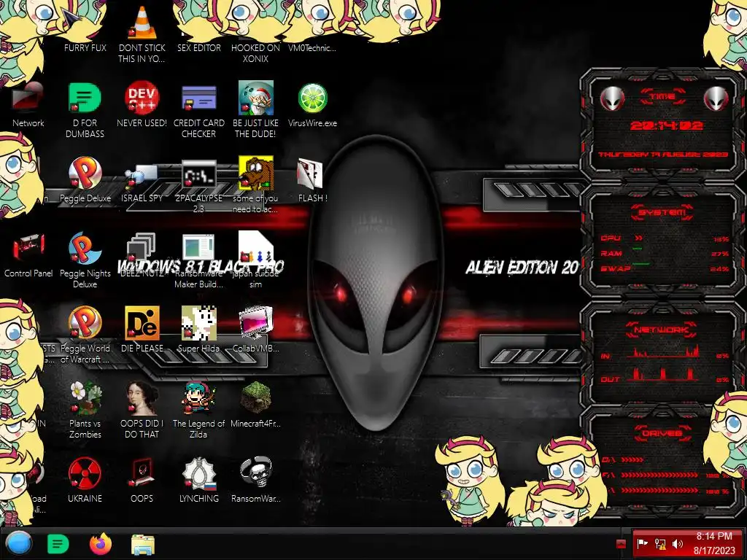Launch Plants vs Zombies from the desktop
The image size is (747, 560).
[x=85, y=411]
